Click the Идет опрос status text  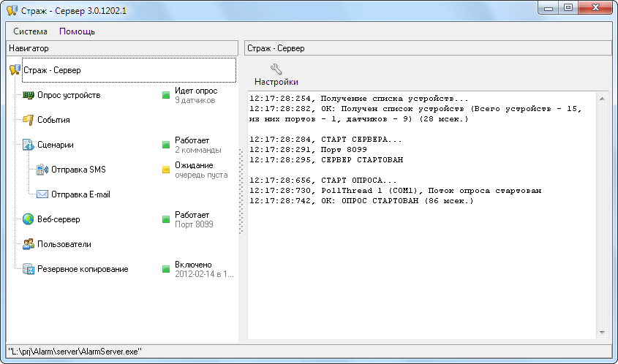click(x=196, y=91)
